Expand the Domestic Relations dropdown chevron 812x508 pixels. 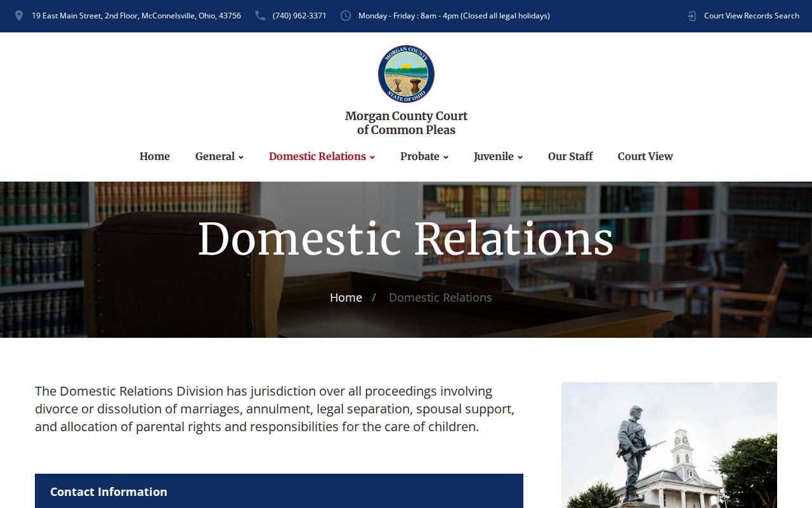372,157
